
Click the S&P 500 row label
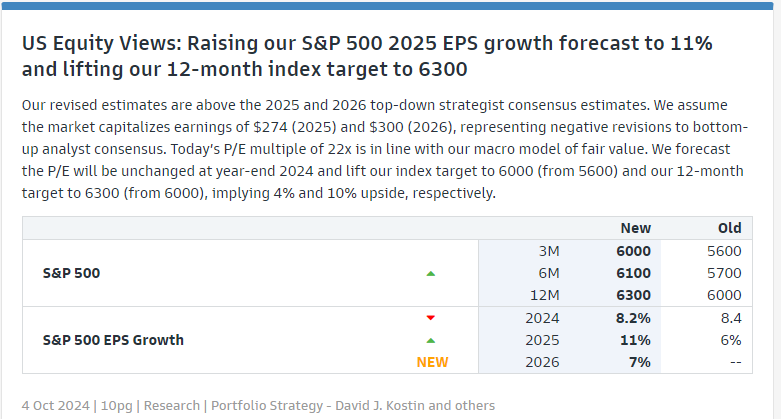coord(71,273)
